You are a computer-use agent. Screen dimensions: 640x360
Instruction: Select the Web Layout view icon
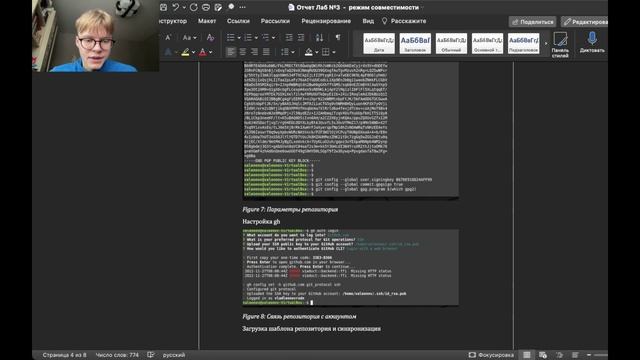pos(542,355)
